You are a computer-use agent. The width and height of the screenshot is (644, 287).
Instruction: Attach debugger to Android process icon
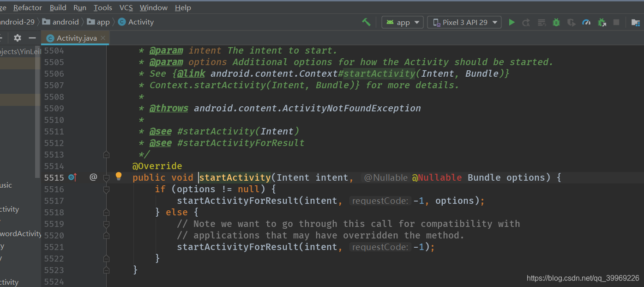pyautogui.click(x=601, y=22)
